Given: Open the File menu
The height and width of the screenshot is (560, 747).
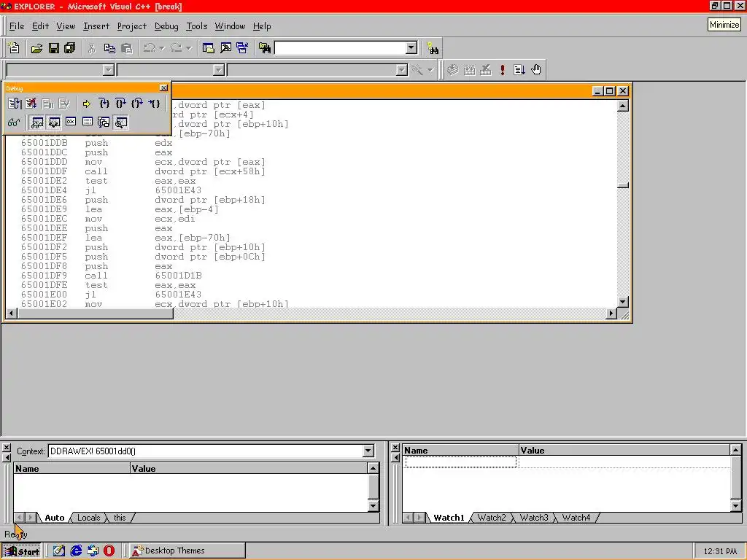Looking at the screenshot, I should pos(17,26).
